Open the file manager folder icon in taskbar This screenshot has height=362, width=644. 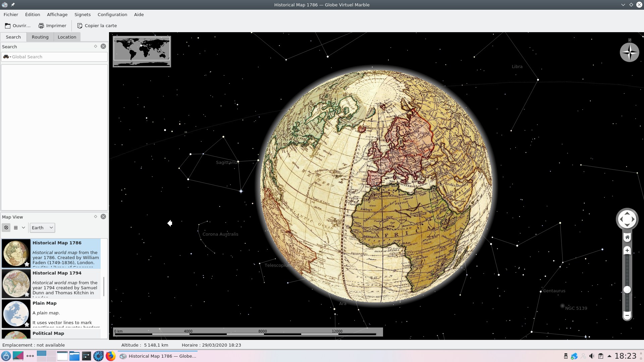pyautogui.click(x=74, y=356)
